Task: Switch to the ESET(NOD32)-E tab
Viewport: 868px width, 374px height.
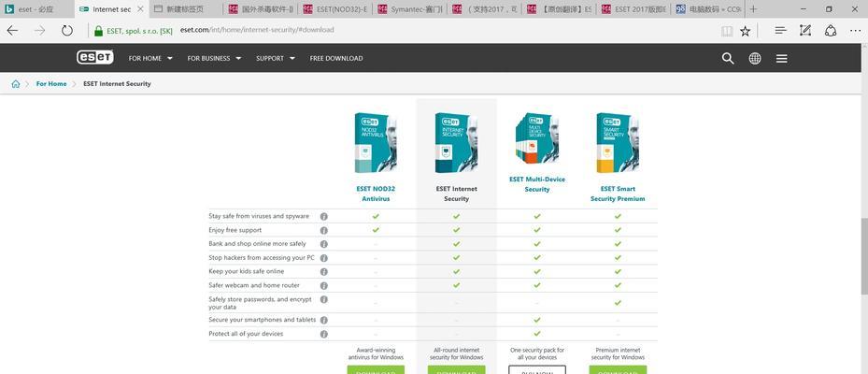Action: [x=335, y=9]
